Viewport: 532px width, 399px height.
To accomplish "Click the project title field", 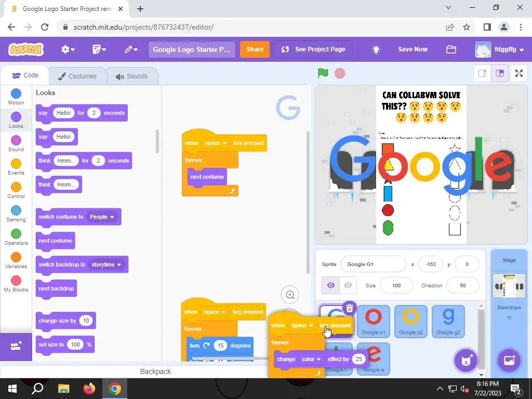I will tap(192, 49).
